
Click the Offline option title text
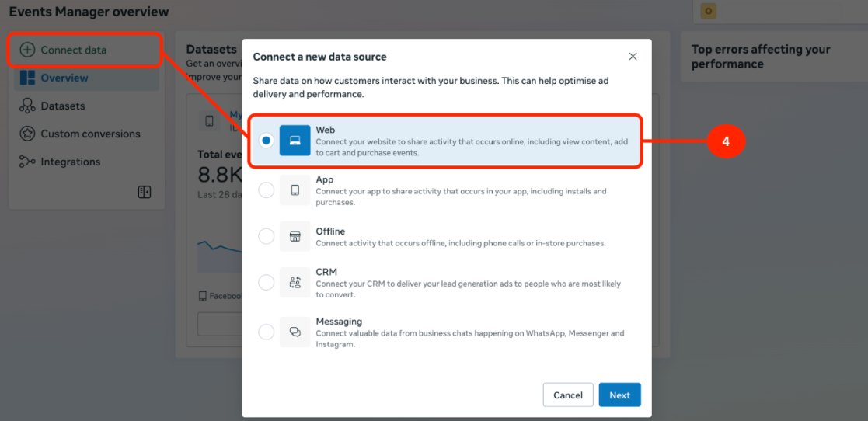330,231
